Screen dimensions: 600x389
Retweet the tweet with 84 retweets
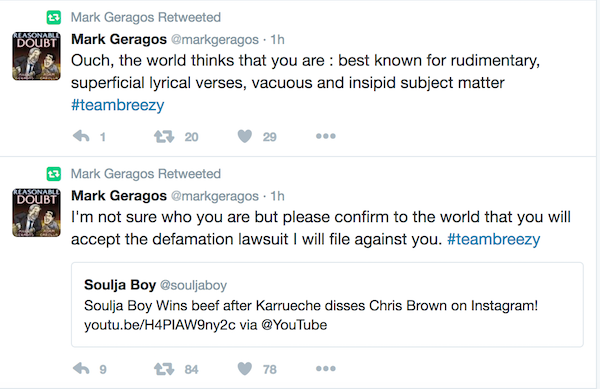(164, 369)
